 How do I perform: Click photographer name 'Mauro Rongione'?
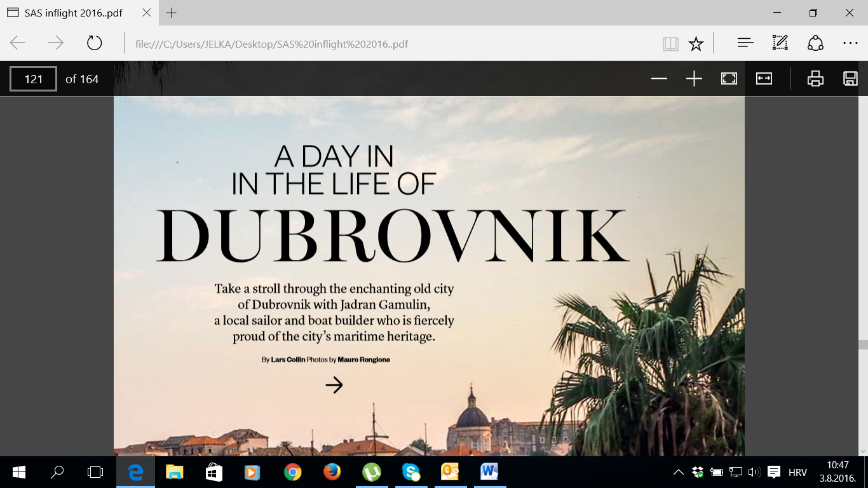tap(364, 360)
